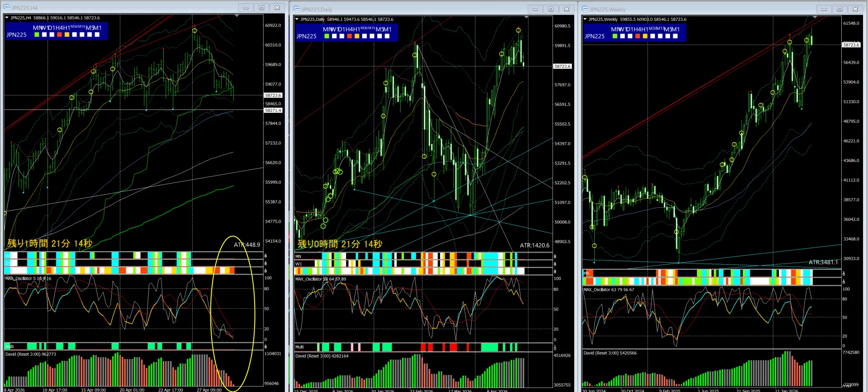The width and height of the screenshot is (868, 392).
Task: Click the 残り1時間 21分 14秒 countdown in H4 chart
Action: (x=50, y=244)
